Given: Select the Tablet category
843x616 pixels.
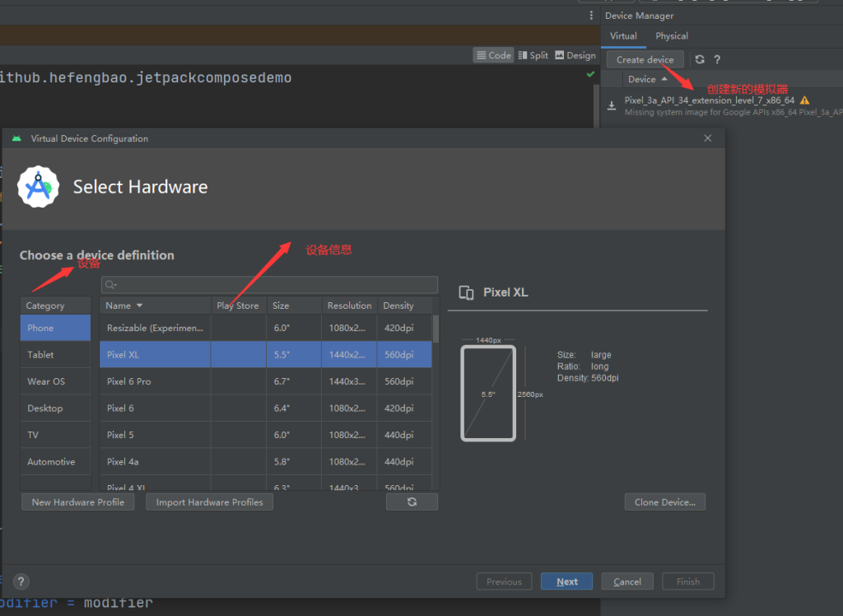Looking at the screenshot, I should pos(55,355).
